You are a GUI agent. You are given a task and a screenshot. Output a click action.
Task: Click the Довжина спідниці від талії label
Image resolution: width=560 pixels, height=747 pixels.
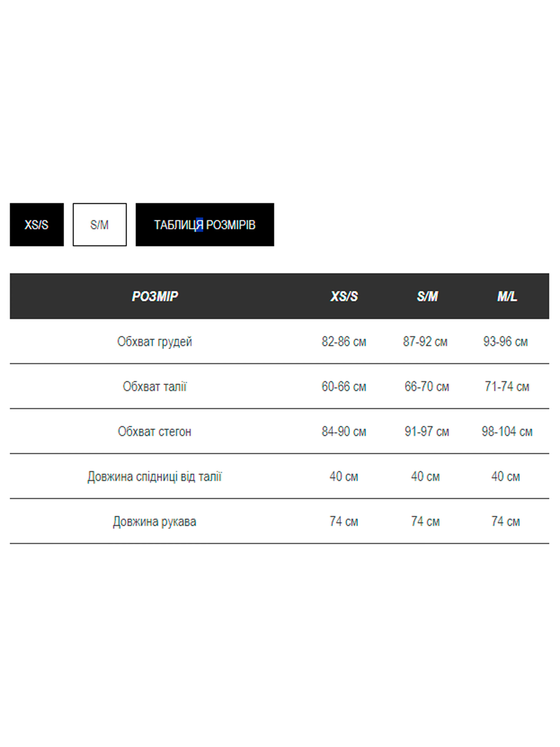[155, 476]
